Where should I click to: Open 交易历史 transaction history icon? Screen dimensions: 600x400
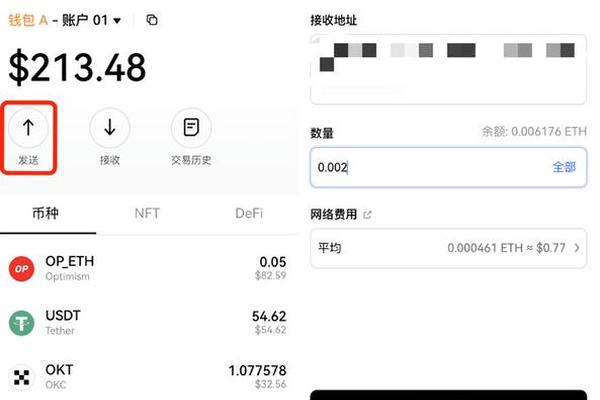coord(191,127)
